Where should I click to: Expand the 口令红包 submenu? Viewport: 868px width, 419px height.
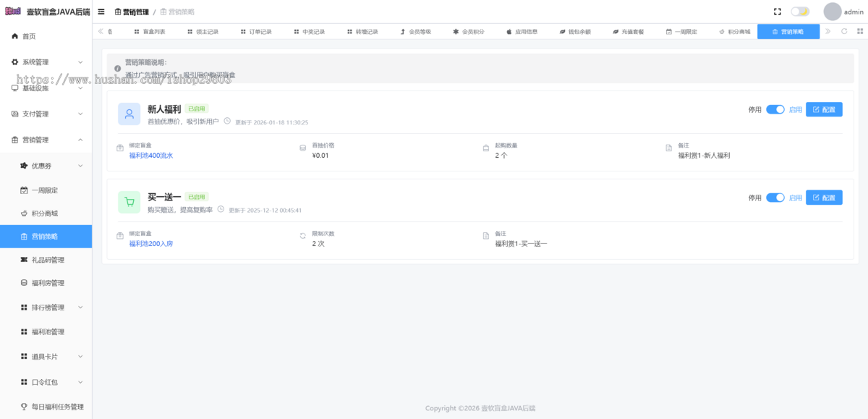pos(46,381)
